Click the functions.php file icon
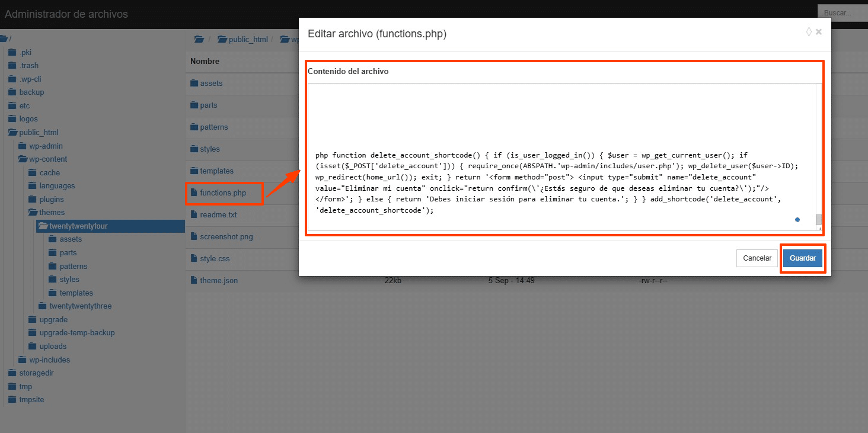 (x=194, y=193)
